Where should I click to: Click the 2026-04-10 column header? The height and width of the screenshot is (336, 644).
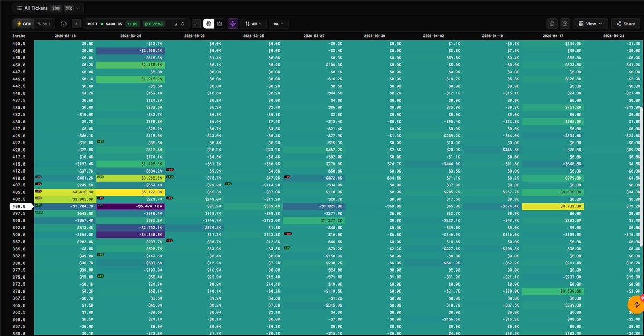coord(492,36)
